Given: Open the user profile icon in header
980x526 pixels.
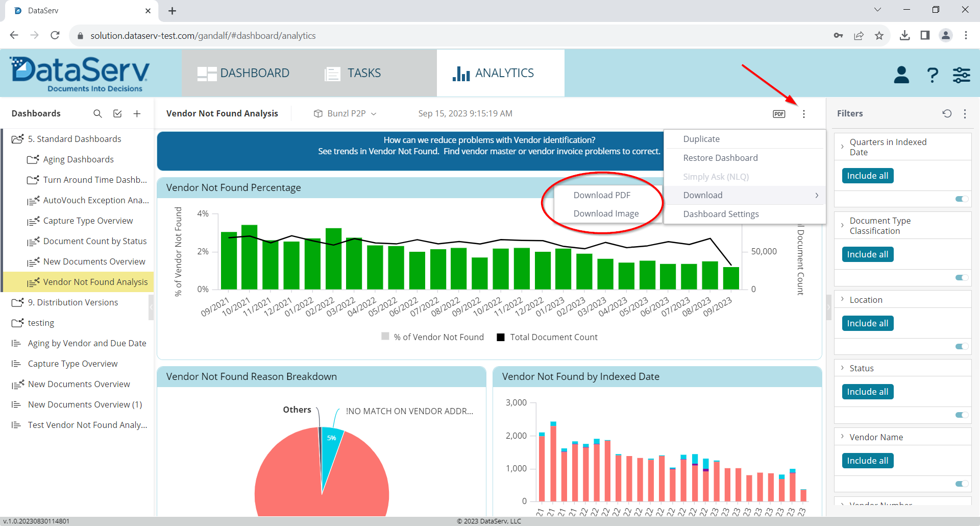Looking at the screenshot, I should click(901, 75).
